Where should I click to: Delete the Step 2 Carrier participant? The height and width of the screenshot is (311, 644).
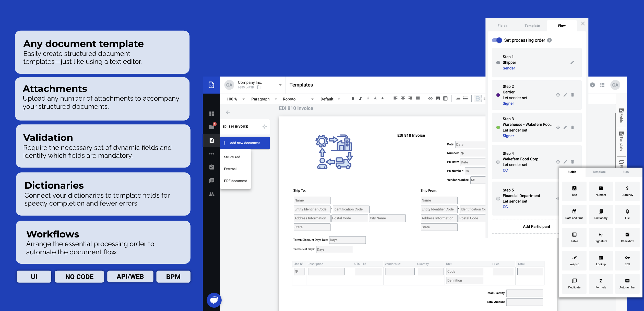click(x=573, y=95)
